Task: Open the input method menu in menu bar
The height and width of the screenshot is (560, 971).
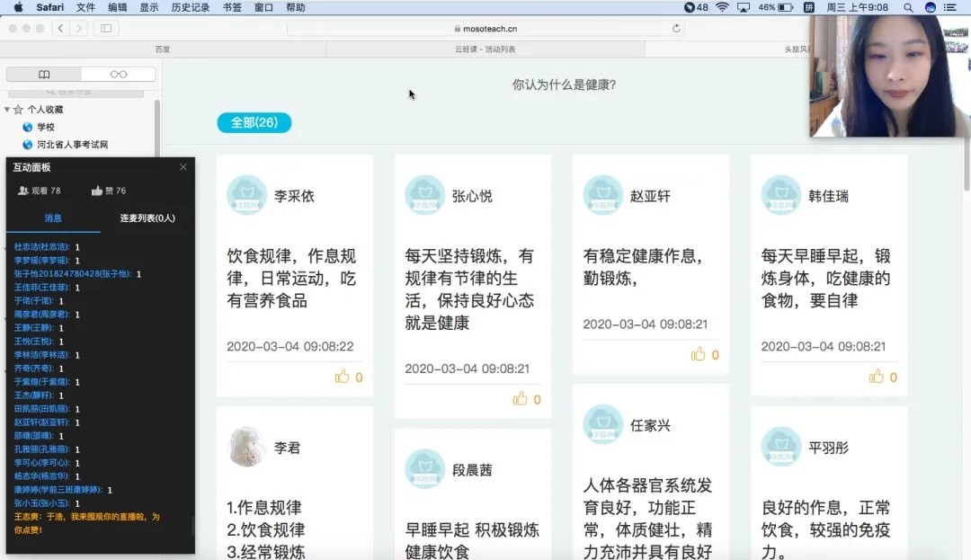Action: 808,7
